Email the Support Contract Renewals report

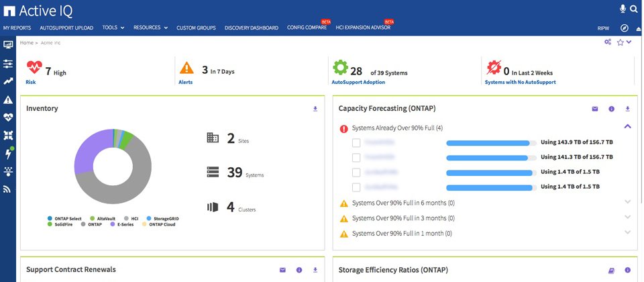[x=282, y=270]
